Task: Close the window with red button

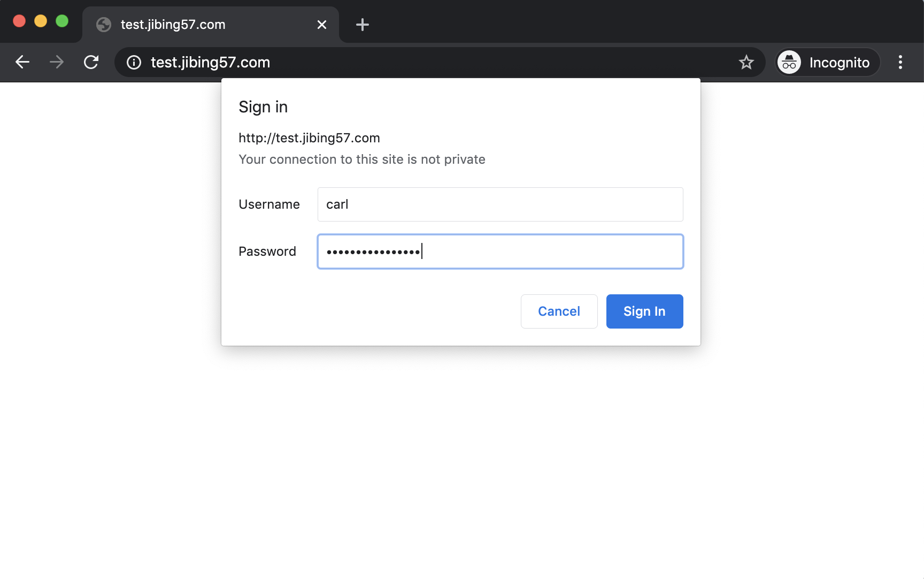Action: [19, 21]
